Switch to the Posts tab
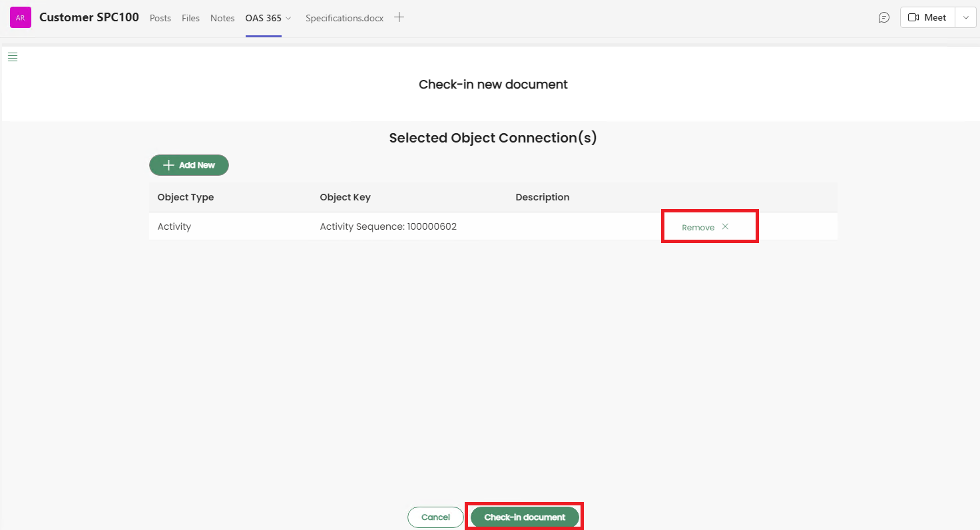 point(160,19)
